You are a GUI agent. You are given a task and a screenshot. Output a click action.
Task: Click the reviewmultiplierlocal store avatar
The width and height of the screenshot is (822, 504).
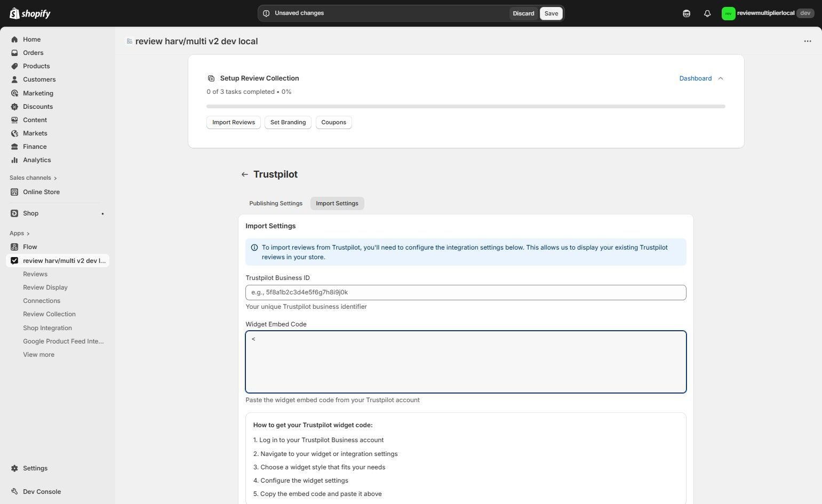point(728,13)
